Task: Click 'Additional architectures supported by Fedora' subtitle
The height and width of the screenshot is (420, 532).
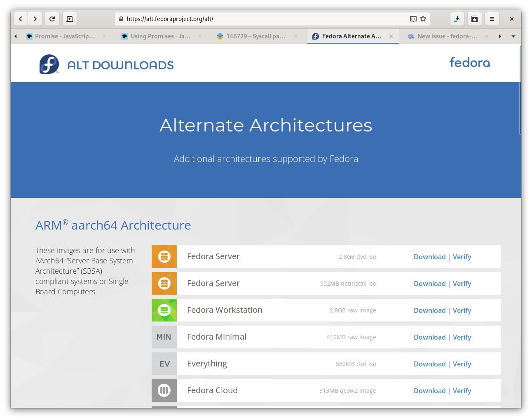Action: pos(266,159)
